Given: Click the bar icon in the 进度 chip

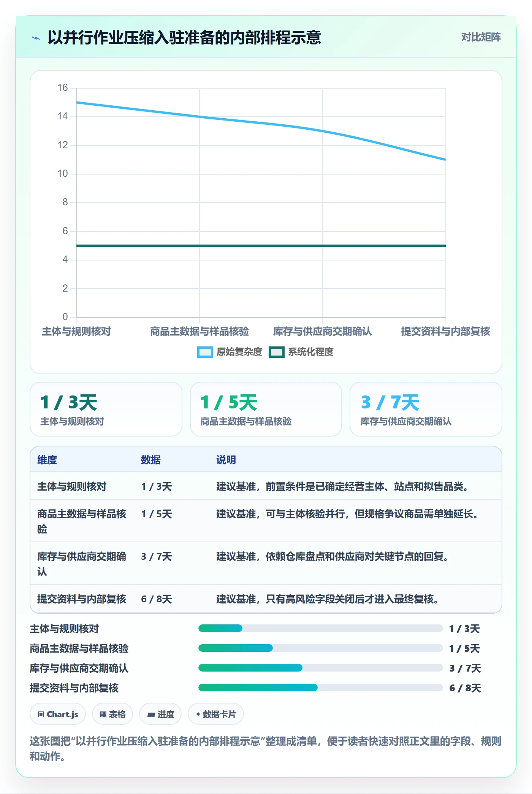Looking at the screenshot, I should pos(151,715).
